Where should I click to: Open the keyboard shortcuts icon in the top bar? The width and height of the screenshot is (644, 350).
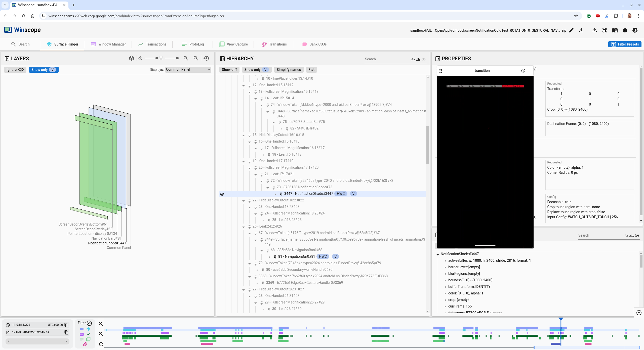point(605,30)
